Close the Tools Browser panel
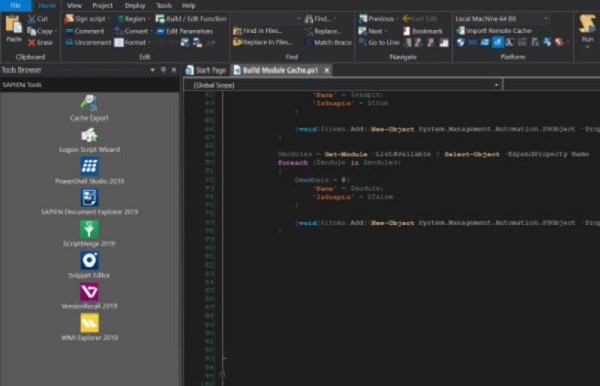 coord(174,70)
